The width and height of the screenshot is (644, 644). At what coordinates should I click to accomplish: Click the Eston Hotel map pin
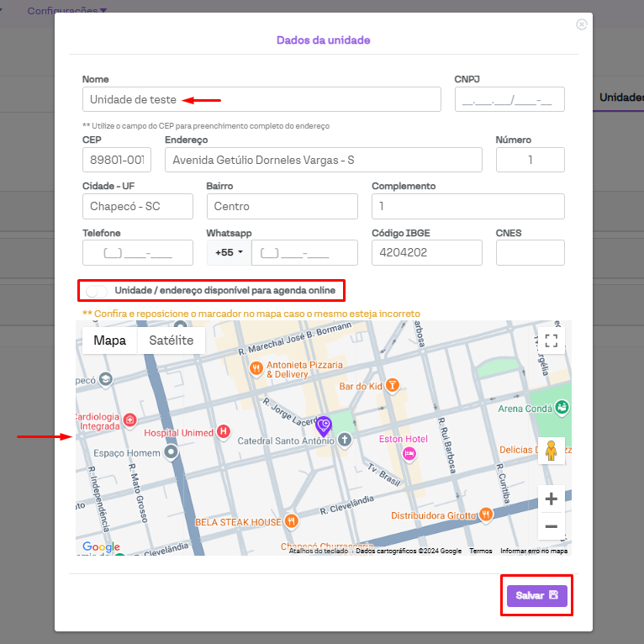(x=409, y=453)
